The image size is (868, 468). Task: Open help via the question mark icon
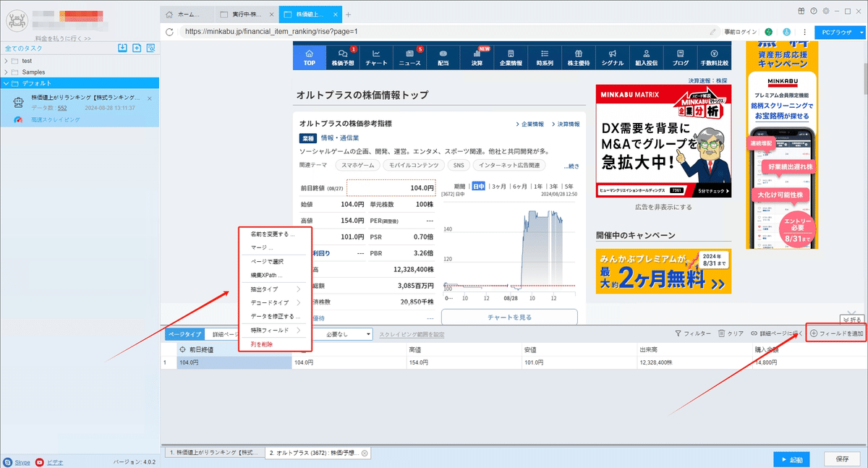814,11
